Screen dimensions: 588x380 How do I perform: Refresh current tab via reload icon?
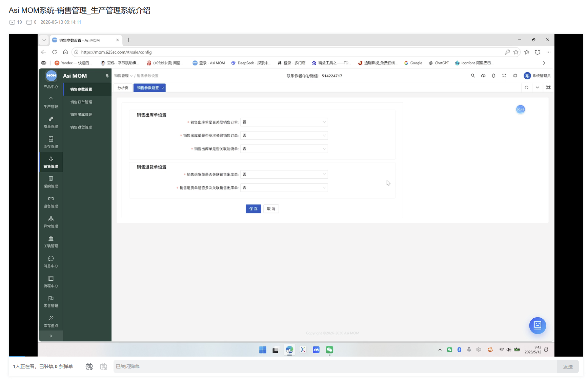coord(527,87)
